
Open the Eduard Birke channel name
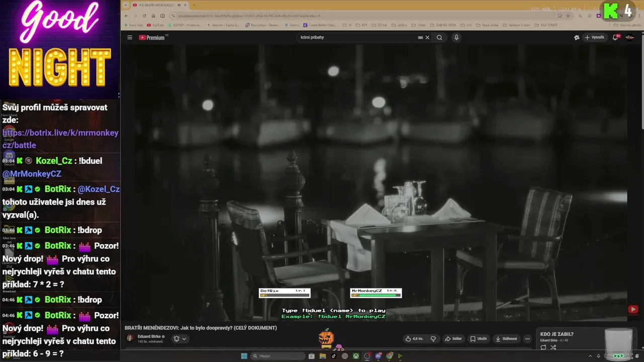click(149, 336)
